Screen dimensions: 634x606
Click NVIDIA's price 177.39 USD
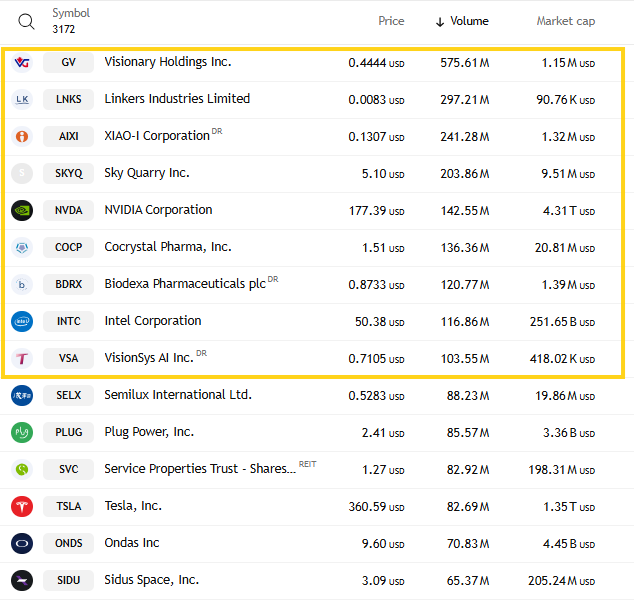pos(376,211)
